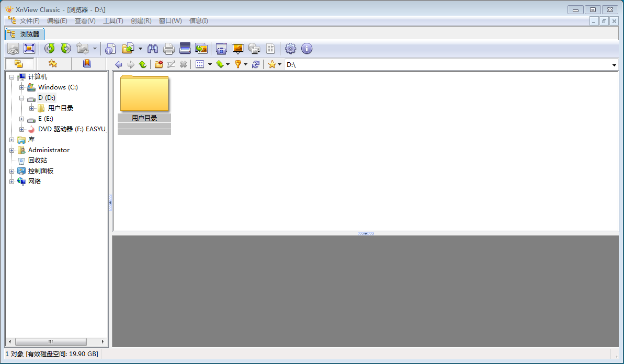This screenshot has width=624, height=364.
Task: Open the Options gear icon
Action: click(290, 49)
